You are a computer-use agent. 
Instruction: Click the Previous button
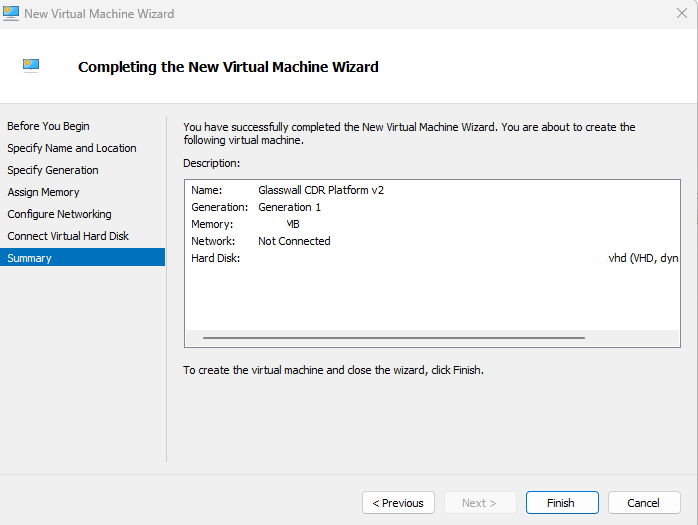(x=398, y=503)
